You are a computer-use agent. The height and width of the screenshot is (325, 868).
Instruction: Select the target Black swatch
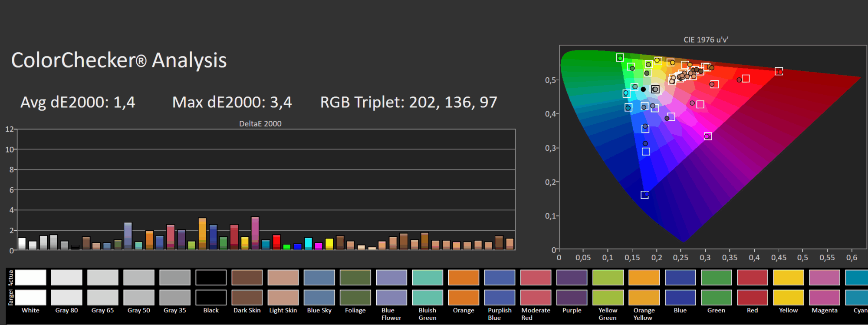click(x=211, y=298)
